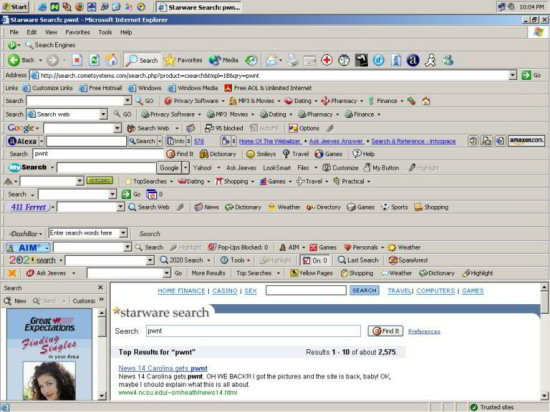Screen dimensions: 550x412
Task: Expand the AIM toolbar search dropdown
Action: click(127, 247)
